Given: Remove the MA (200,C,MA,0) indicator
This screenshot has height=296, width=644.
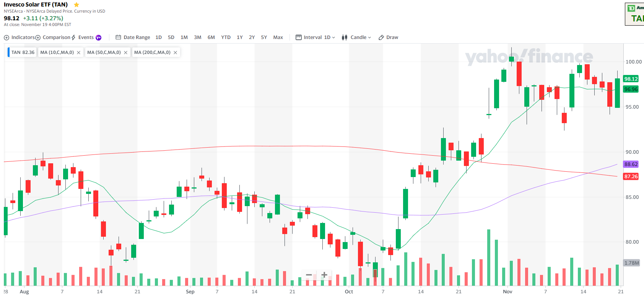Looking at the screenshot, I should pyautogui.click(x=176, y=53).
